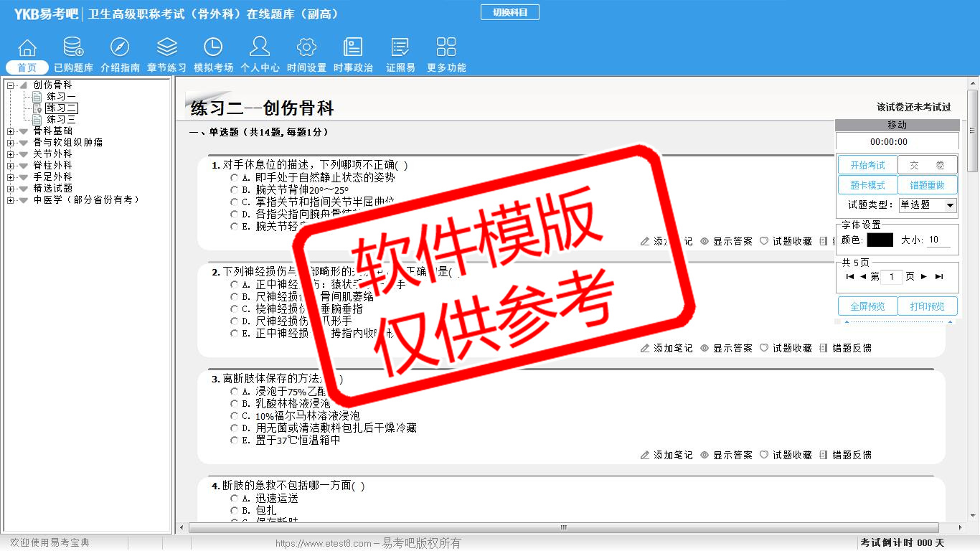
Task: Click the 介绍指南 compass icon
Action: coord(120,48)
